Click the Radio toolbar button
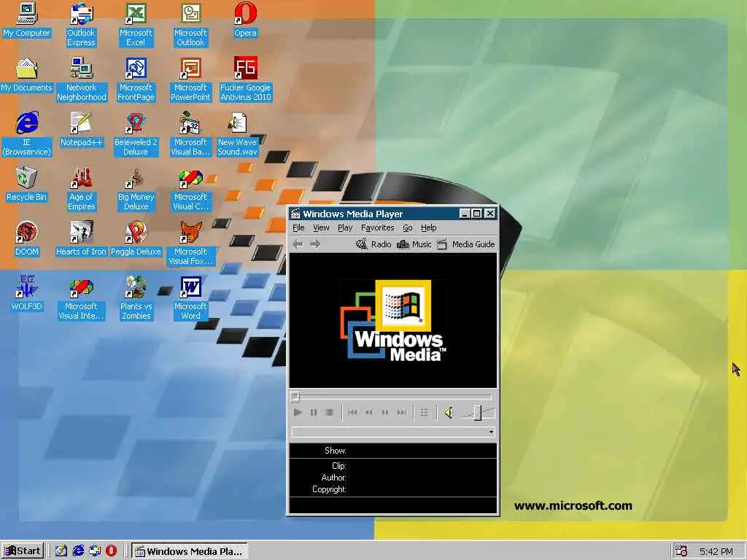 click(x=374, y=244)
